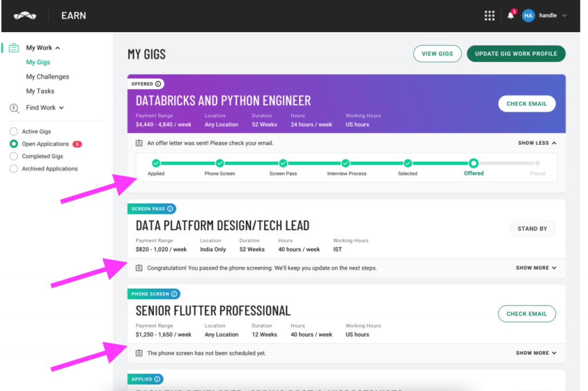Click the Screen Pass step checkmark

click(x=283, y=163)
